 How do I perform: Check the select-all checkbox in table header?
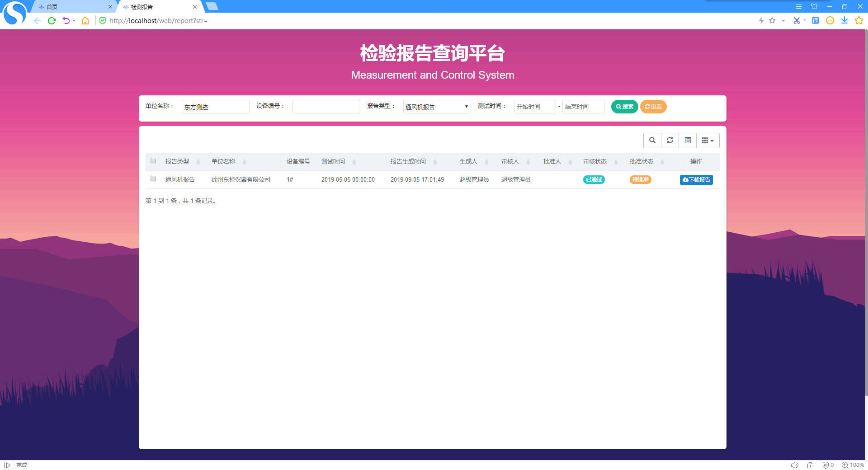(153, 161)
